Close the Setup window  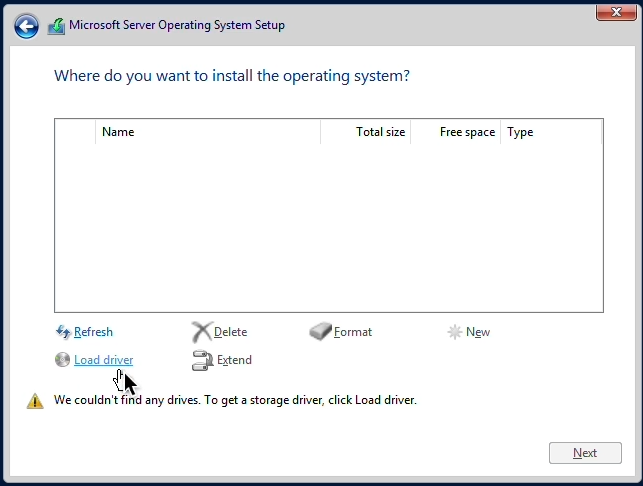[x=616, y=12]
